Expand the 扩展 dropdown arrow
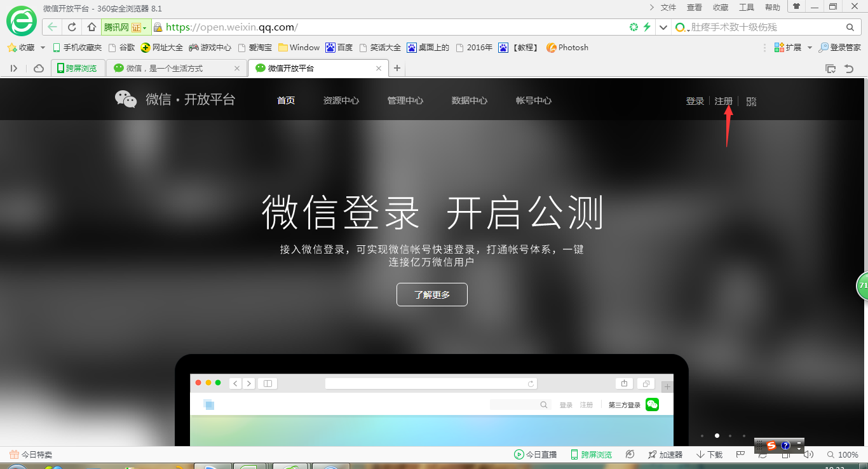 coord(810,48)
